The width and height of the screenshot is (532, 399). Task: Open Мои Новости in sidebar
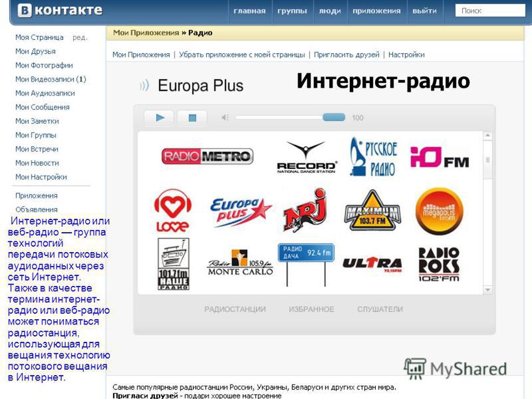(x=37, y=163)
